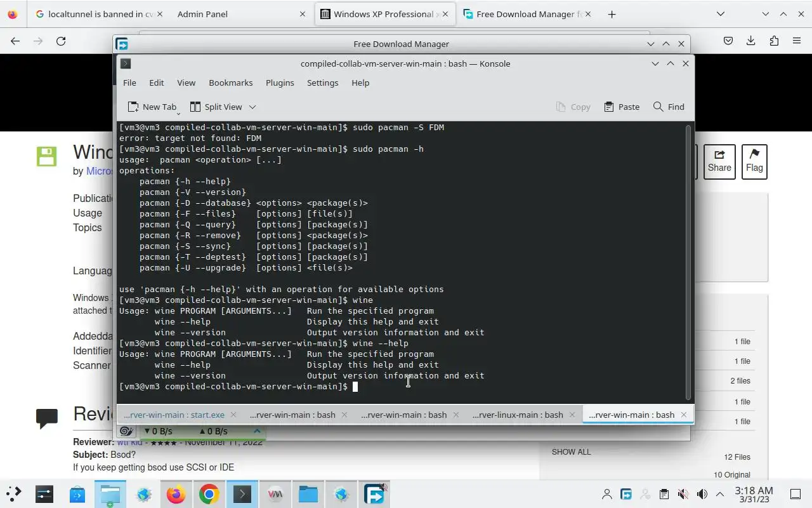
Task: Click the clipboard icon in the system tray
Action: [664, 494]
